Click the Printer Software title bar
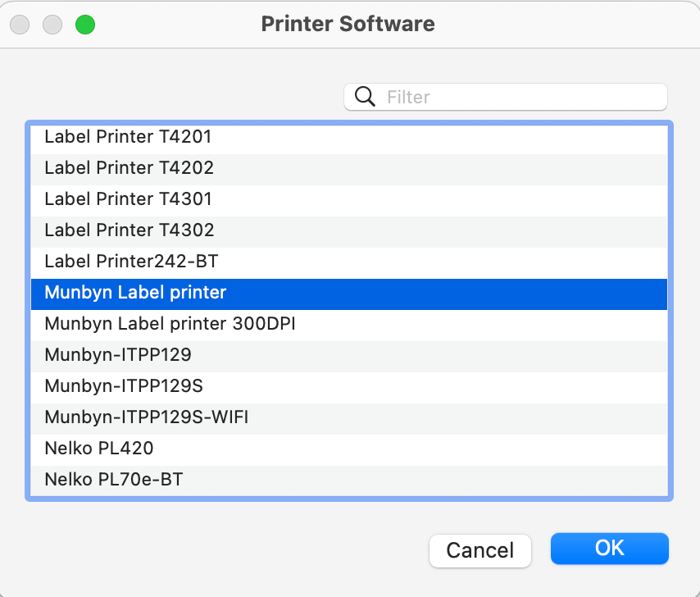The height and width of the screenshot is (597, 700). (348, 24)
